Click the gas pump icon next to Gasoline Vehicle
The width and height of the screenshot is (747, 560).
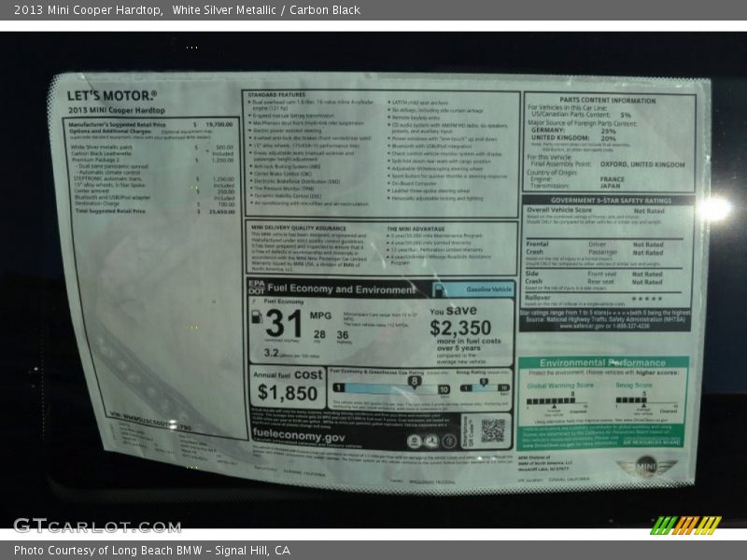coord(440,289)
